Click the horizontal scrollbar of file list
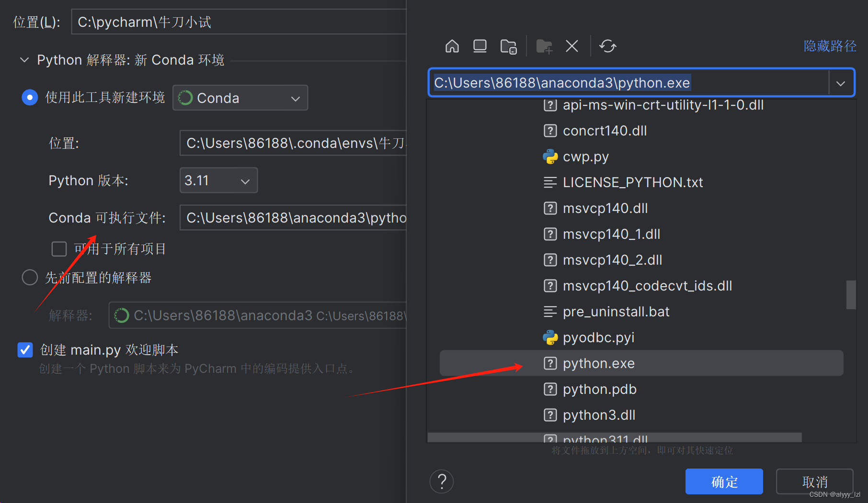This screenshot has height=503, width=868. point(615,437)
